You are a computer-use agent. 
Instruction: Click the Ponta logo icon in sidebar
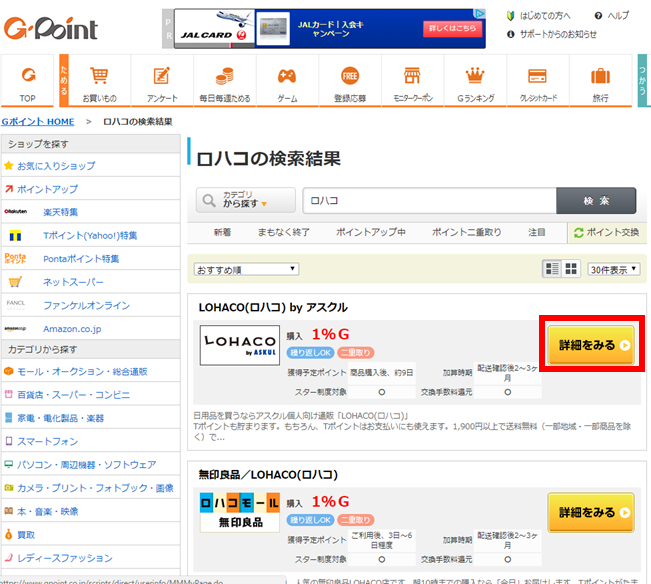tap(15, 258)
